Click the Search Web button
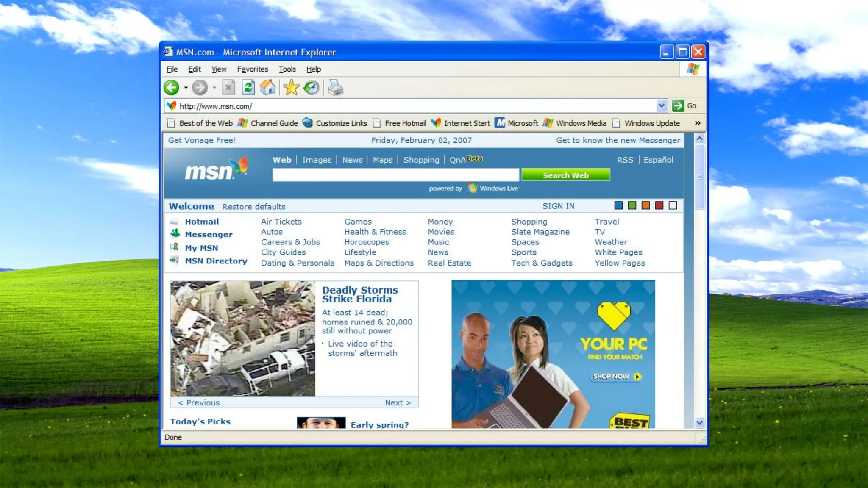Image resolution: width=868 pixels, height=488 pixels. coord(566,175)
